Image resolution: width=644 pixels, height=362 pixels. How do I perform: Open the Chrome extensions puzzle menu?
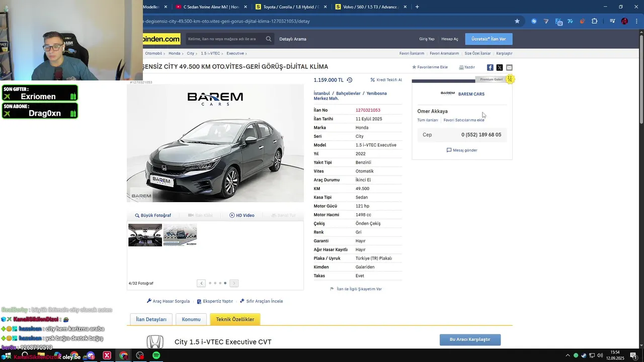(x=595, y=21)
